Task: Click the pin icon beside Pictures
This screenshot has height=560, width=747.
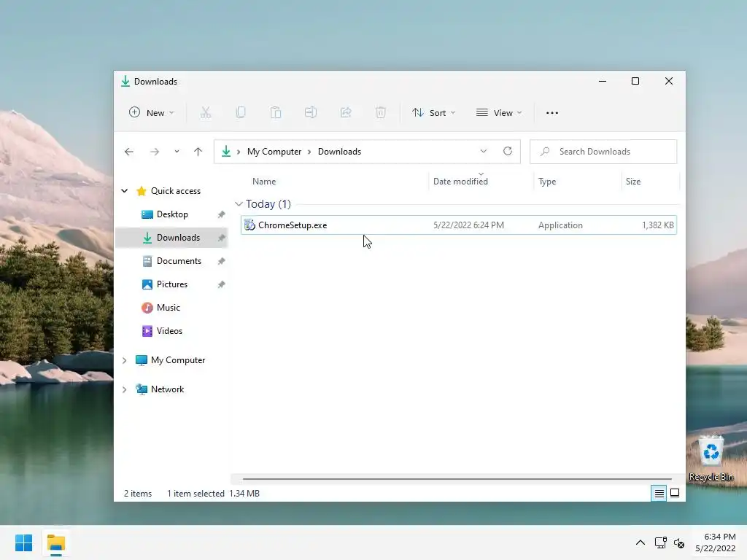Action: click(222, 284)
